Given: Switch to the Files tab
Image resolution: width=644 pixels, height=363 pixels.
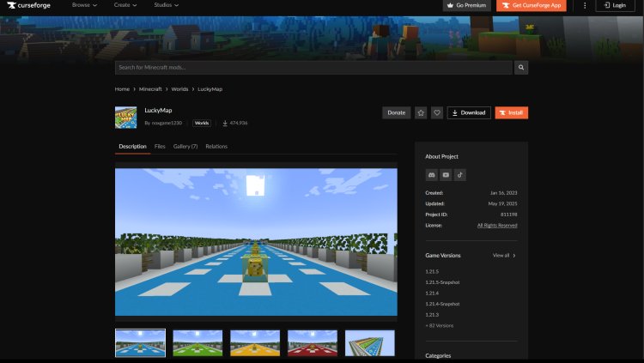Looking at the screenshot, I should 160,146.
